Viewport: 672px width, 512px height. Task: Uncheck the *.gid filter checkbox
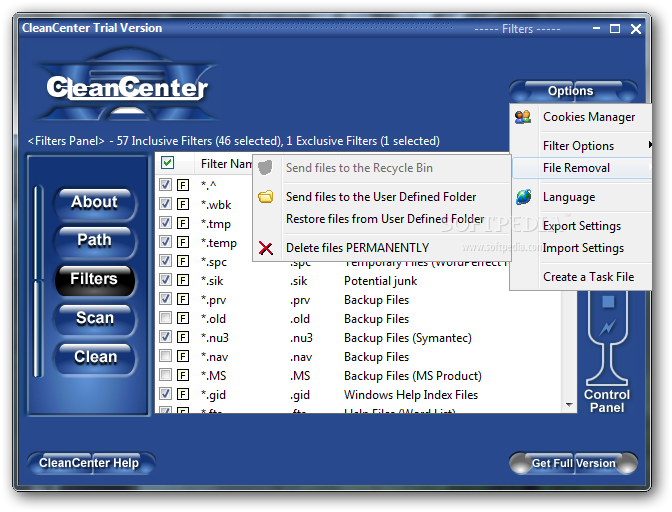point(165,394)
